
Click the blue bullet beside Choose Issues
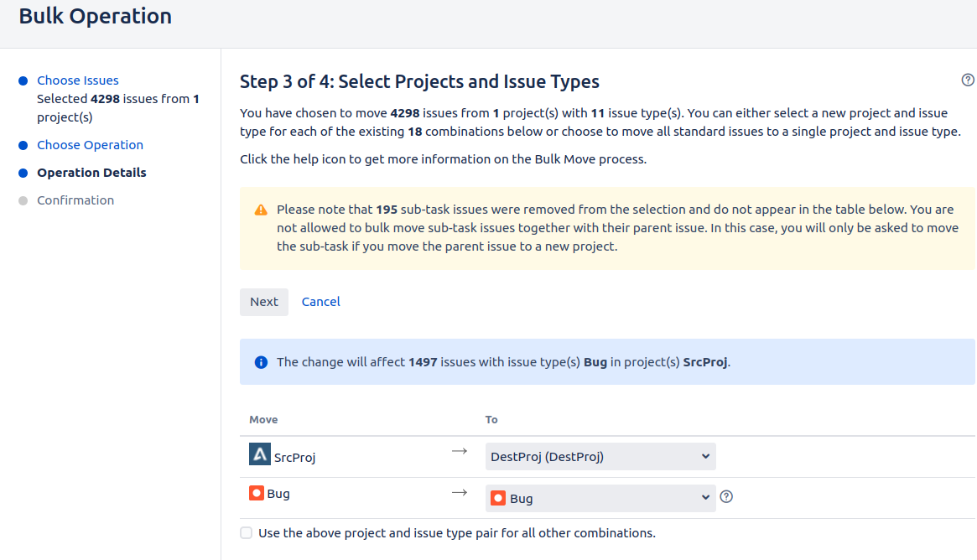(23, 81)
